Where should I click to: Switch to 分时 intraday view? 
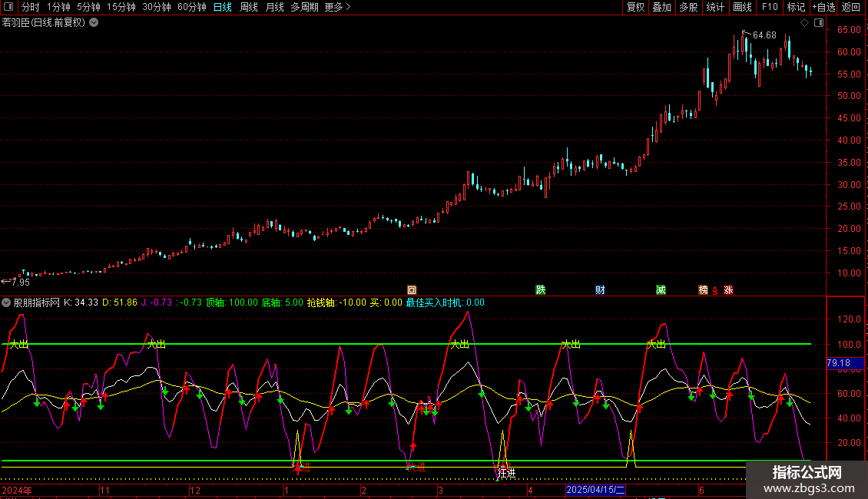[30, 7]
